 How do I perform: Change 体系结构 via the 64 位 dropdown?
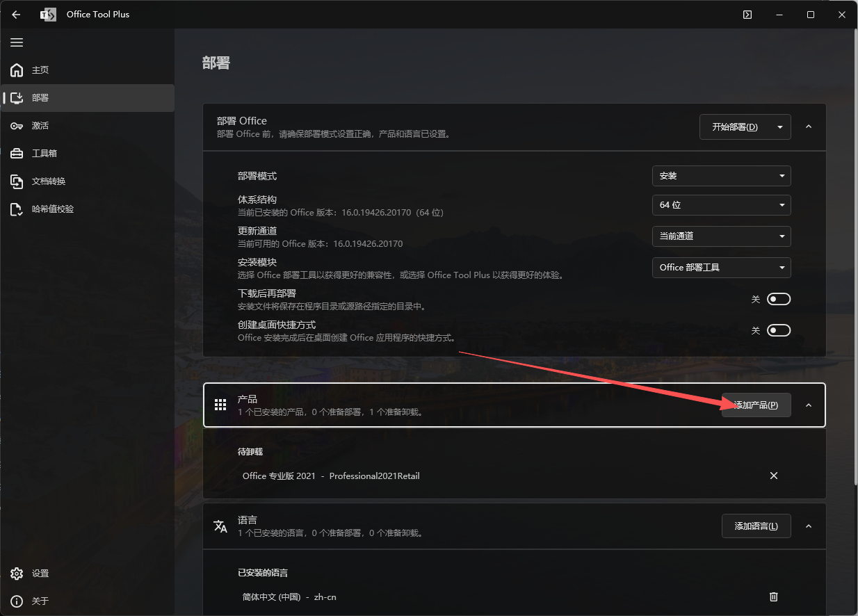[721, 205]
